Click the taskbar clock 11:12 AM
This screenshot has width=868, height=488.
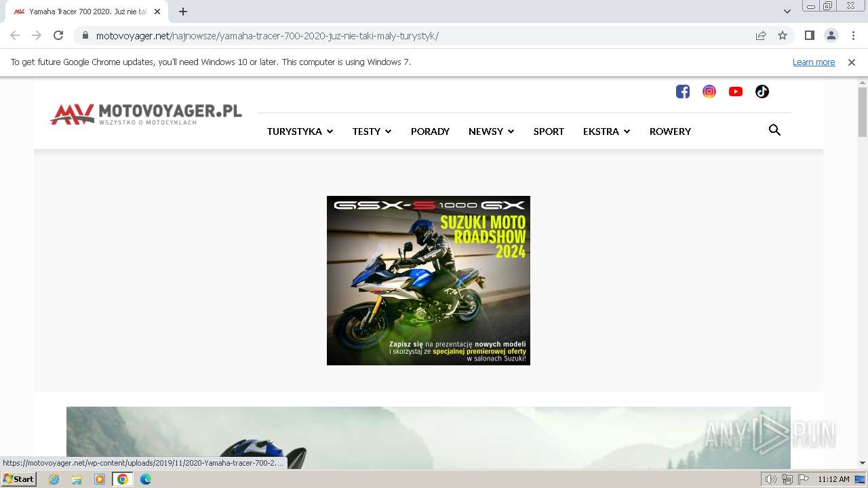833,479
